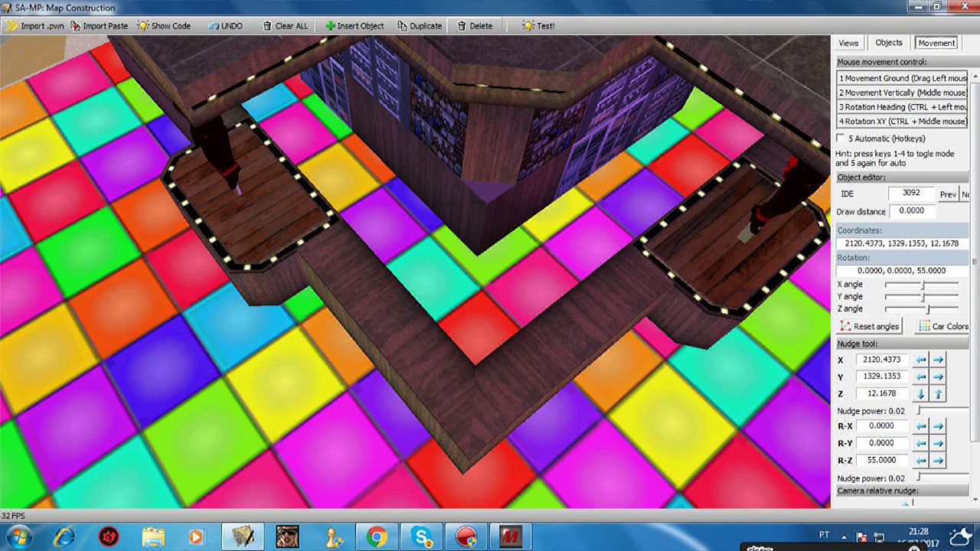Click the Draw distance field
Image resolution: width=980 pixels, height=551 pixels.
tap(912, 211)
